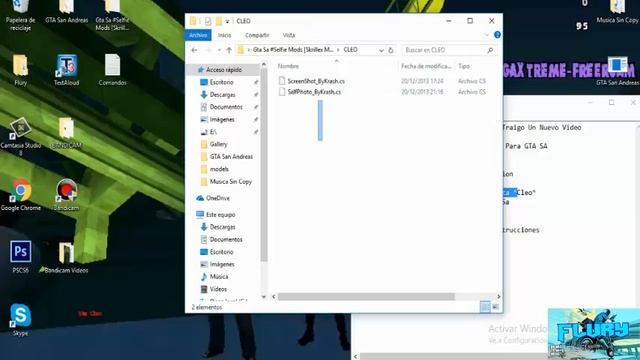Launch Skype from the desktop
This screenshot has height=360, width=640.
click(20, 319)
